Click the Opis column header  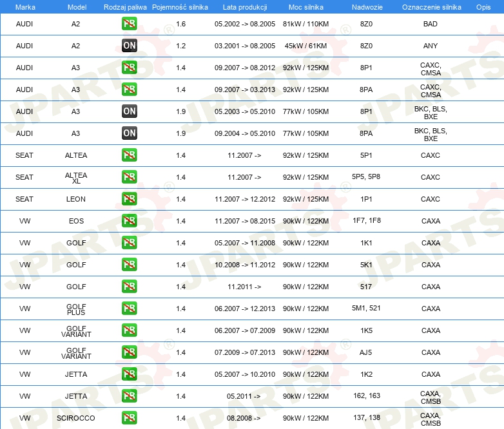click(483, 6)
